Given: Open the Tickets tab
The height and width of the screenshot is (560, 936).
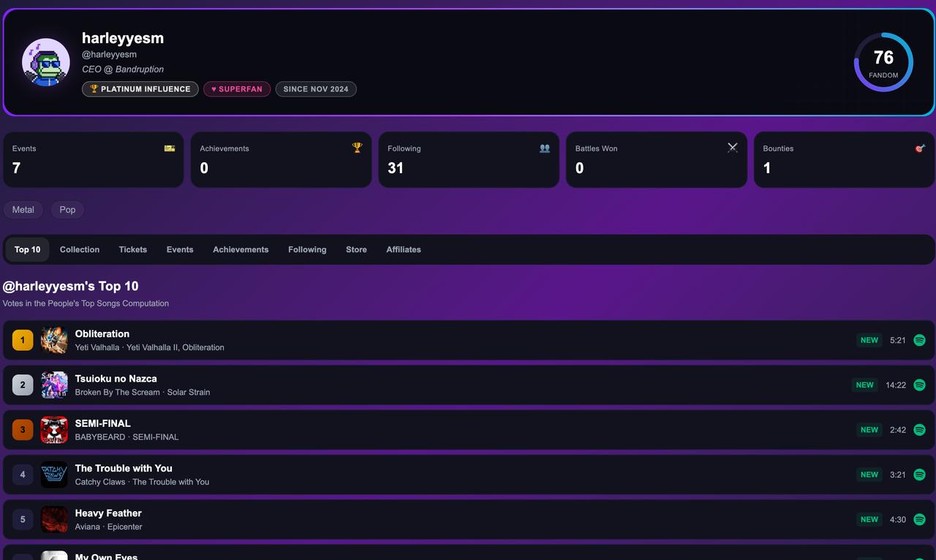Looking at the screenshot, I should [x=133, y=249].
